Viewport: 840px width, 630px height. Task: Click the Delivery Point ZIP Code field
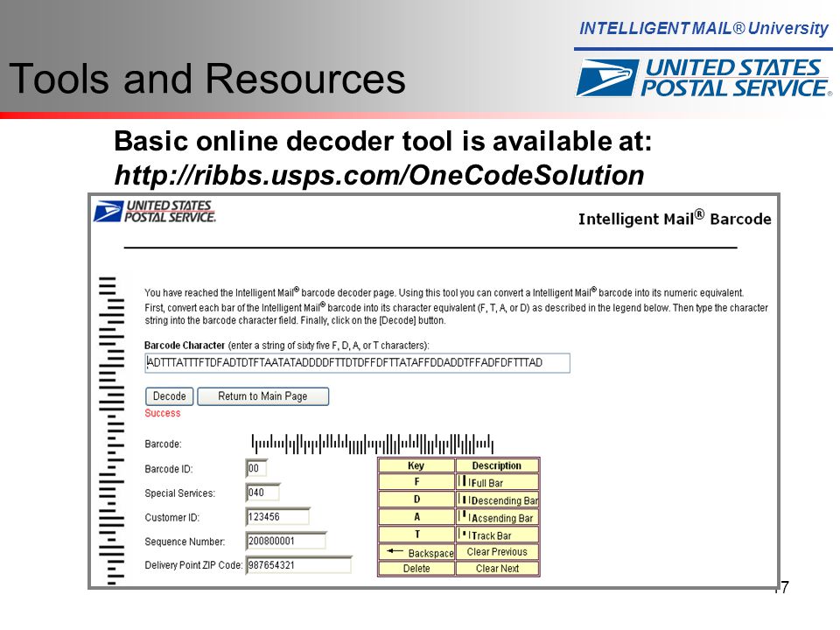coord(298,564)
